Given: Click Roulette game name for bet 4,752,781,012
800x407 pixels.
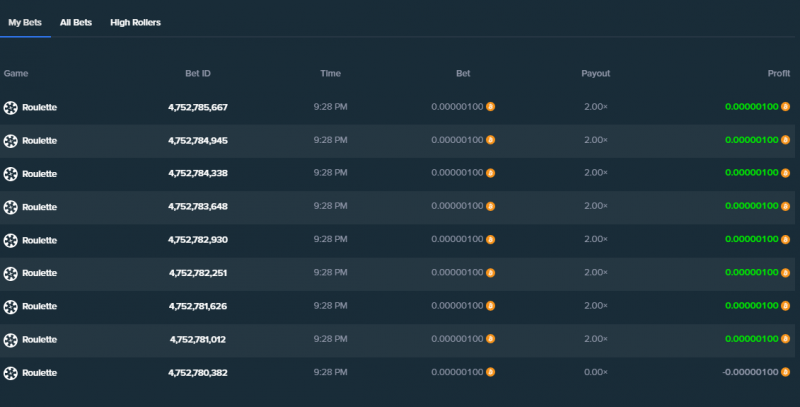Looking at the screenshot, I should pyautogui.click(x=39, y=340).
